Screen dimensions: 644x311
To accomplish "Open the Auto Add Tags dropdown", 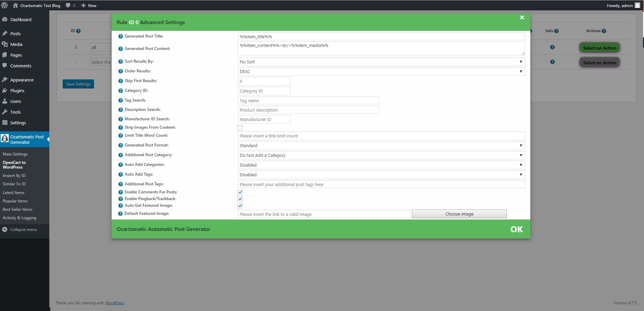I will pos(381,175).
